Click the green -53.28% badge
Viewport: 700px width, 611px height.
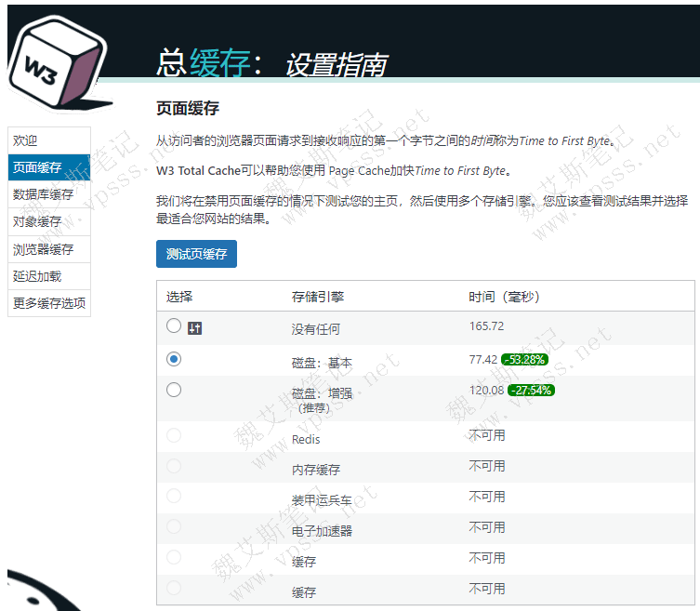click(524, 359)
